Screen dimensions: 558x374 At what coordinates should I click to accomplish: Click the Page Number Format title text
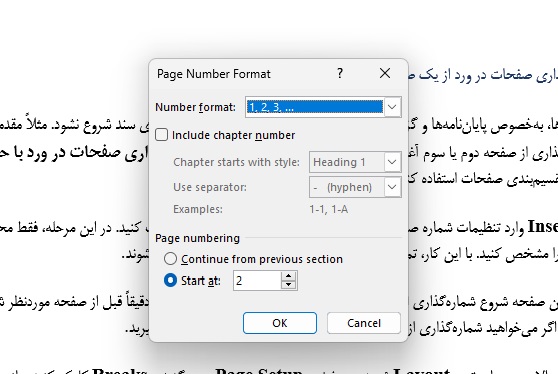pyautogui.click(x=214, y=74)
